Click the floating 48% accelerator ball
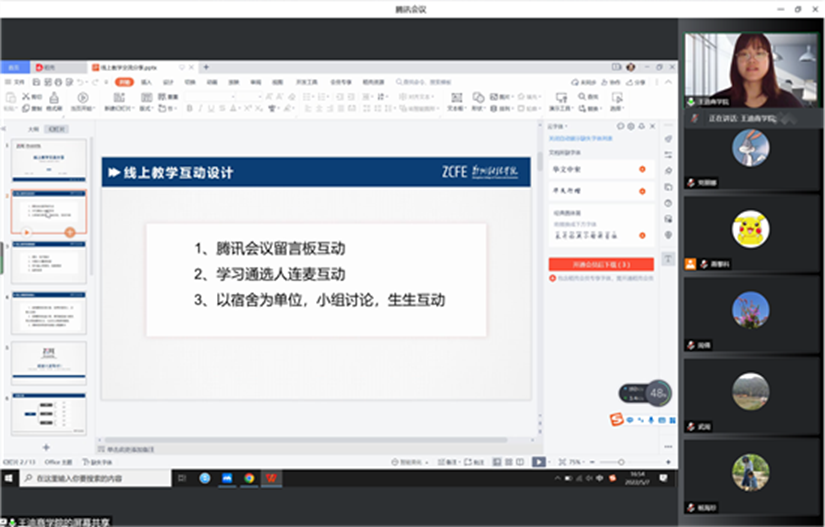Viewport: 825px width, 527px height. [658, 393]
